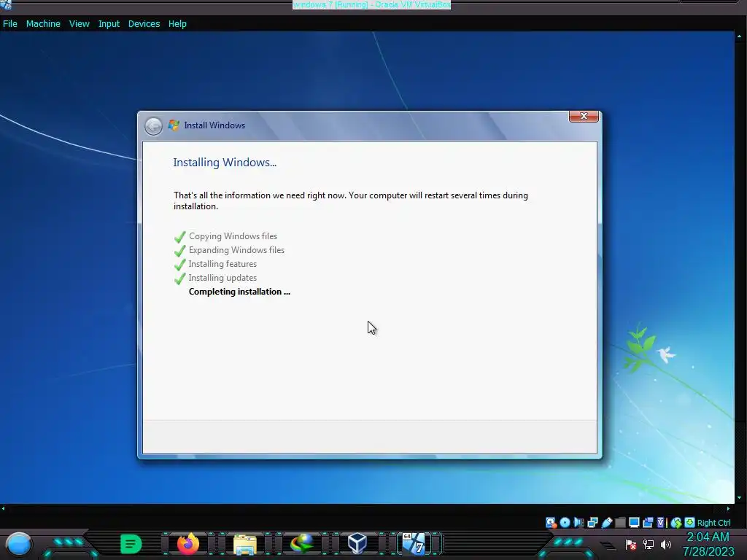Viewport: 747px width, 560px height.
Task: Click the checkmark beside Expanding Windows files
Action: (179, 251)
